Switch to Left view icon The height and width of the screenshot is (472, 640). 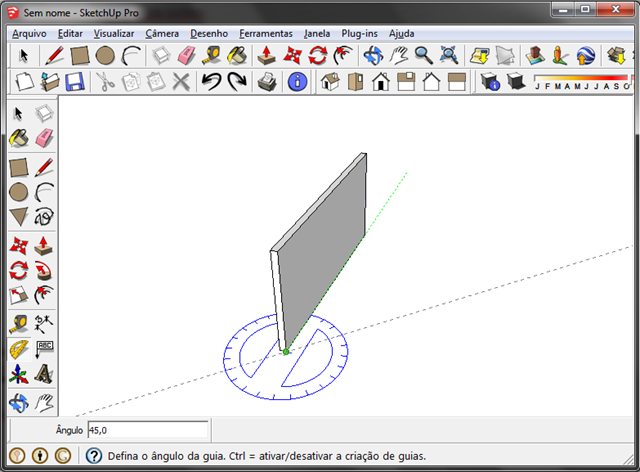457,82
